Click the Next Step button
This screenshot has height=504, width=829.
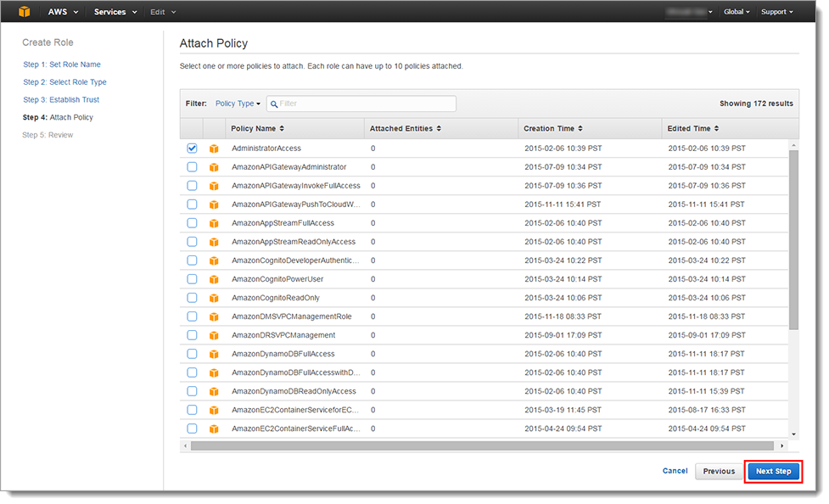(x=773, y=471)
